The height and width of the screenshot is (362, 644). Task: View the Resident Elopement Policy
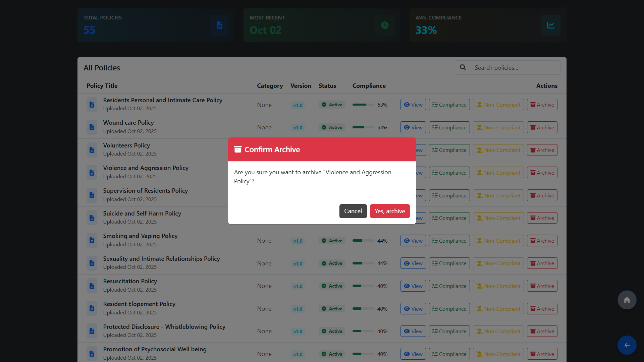413,309
